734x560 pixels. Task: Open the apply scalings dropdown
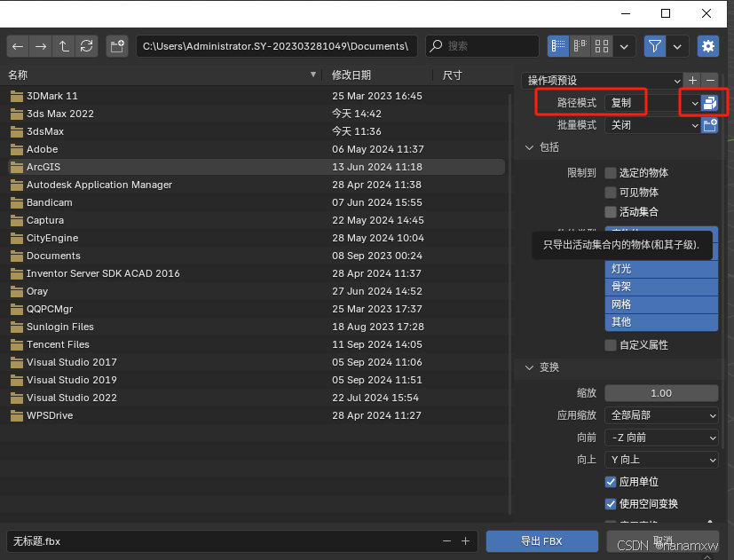(x=661, y=415)
